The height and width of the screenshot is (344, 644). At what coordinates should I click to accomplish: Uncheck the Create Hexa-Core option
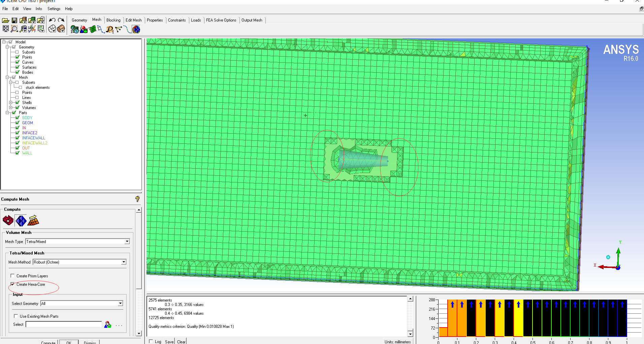pyautogui.click(x=13, y=284)
